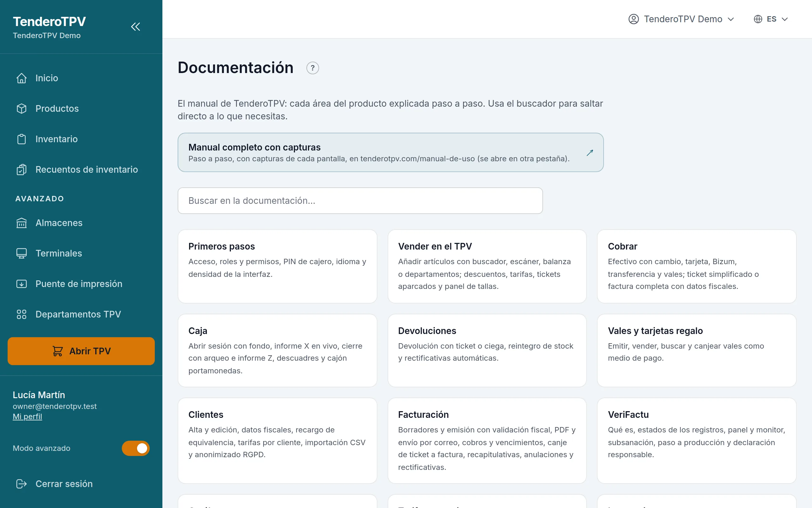
Task: Click the Productos box icon
Action: pos(22,109)
